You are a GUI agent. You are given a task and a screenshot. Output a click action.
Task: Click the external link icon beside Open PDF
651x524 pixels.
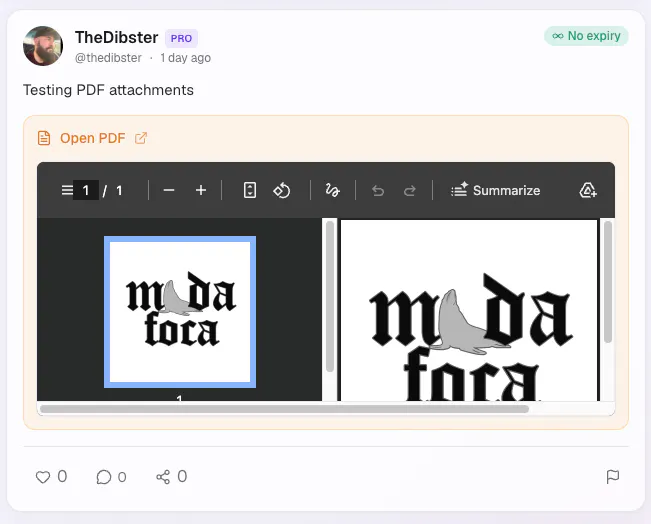click(141, 138)
